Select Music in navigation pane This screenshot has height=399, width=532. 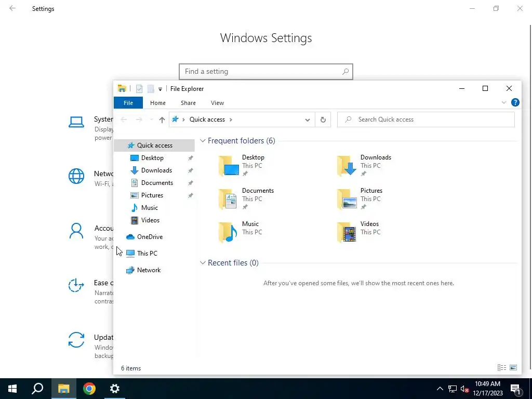(x=149, y=208)
